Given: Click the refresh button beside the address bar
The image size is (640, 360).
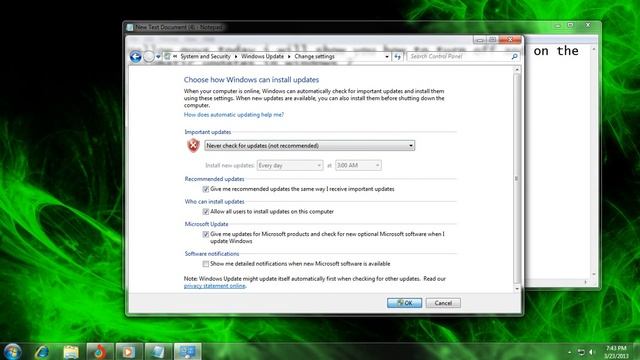Looking at the screenshot, I should pos(398,57).
